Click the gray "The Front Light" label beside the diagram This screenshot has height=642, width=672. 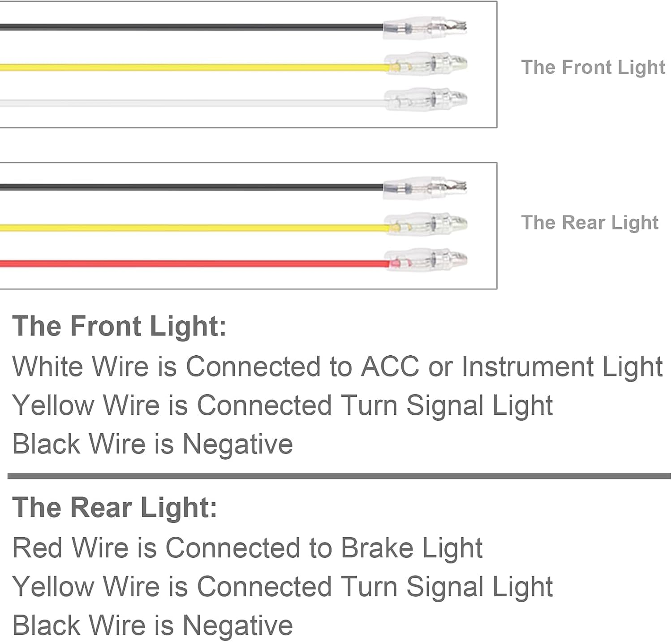coord(593,68)
